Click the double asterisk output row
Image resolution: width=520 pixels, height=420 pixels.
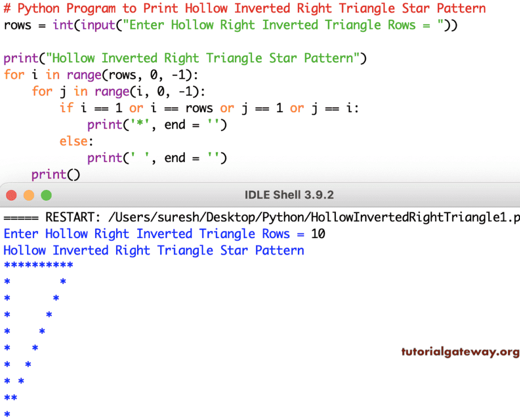(x=9, y=397)
